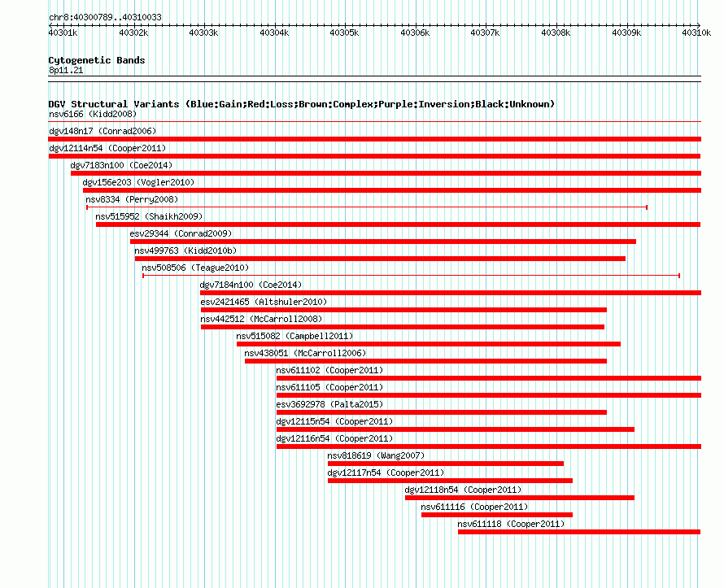Click the chr8:40300789..40310033 coordinate text
Viewport: 724px width, 588px height.
click(x=105, y=18)
